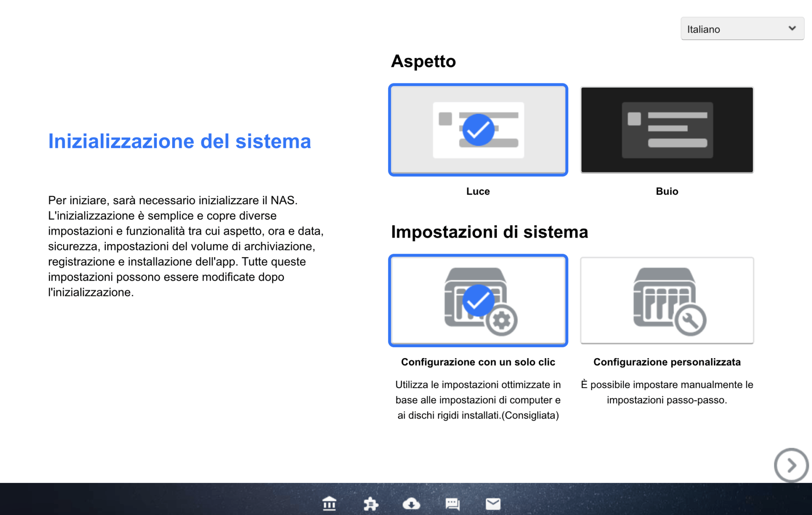
Task: Click the next arrow circle icon
Action: pos(791,465)
